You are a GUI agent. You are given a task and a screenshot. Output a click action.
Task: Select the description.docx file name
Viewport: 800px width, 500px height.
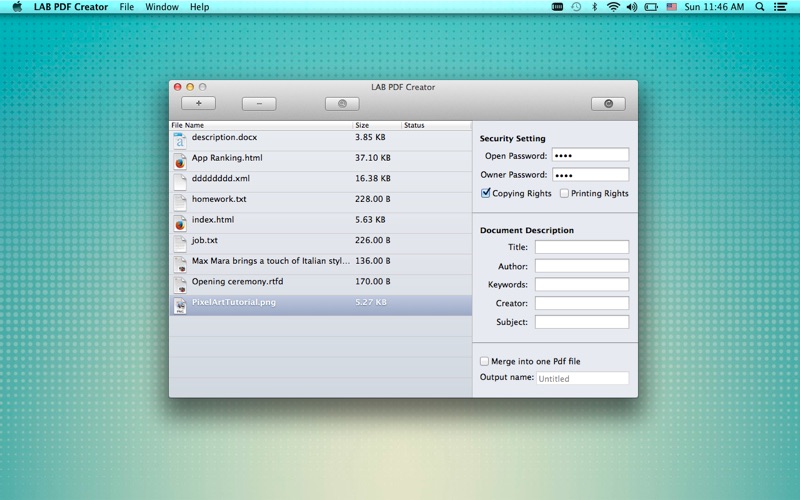(x=224, y=137)
